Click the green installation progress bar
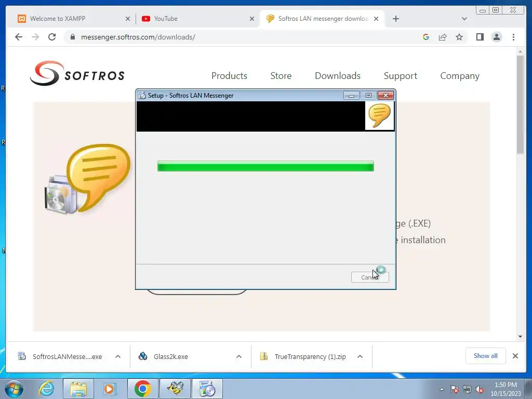 point(265,166)
